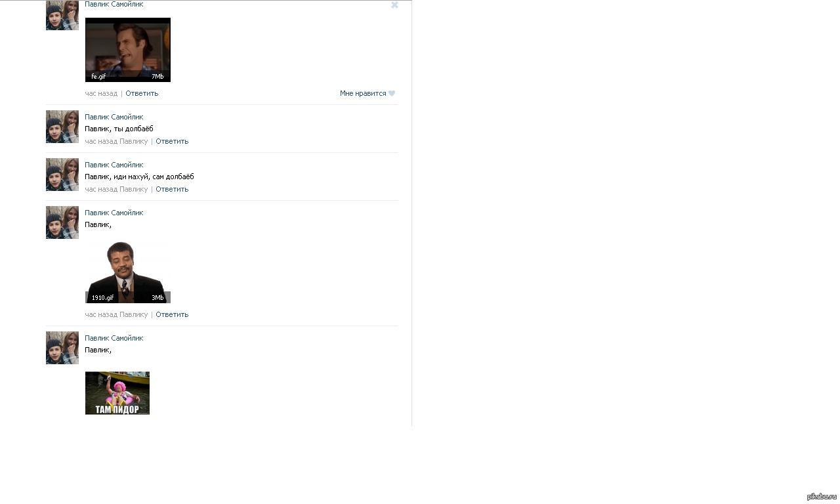
Task: Open the 1910.gif animation thumbnail
Action: (x=128, y=271)
